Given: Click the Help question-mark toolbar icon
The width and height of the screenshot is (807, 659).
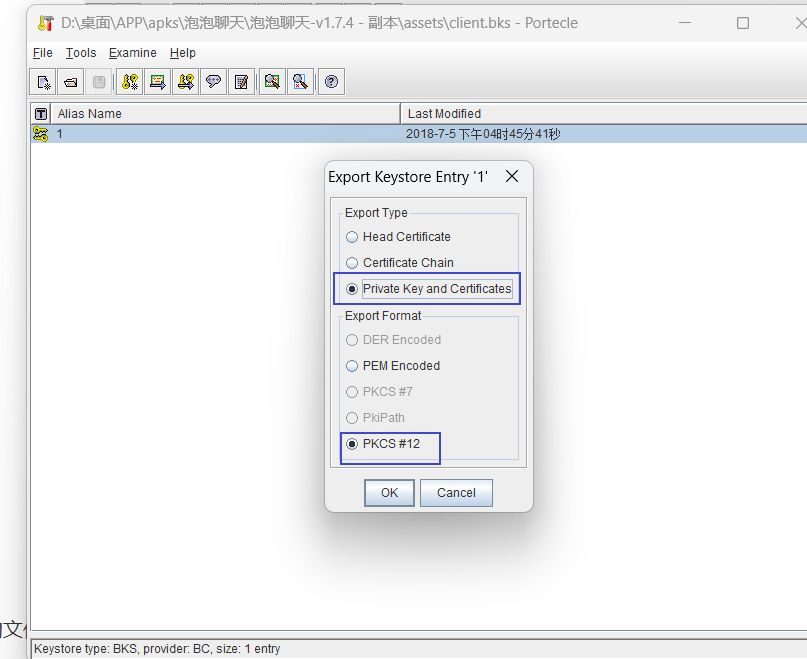Looking at the screenshot, I should click(331, 82).
